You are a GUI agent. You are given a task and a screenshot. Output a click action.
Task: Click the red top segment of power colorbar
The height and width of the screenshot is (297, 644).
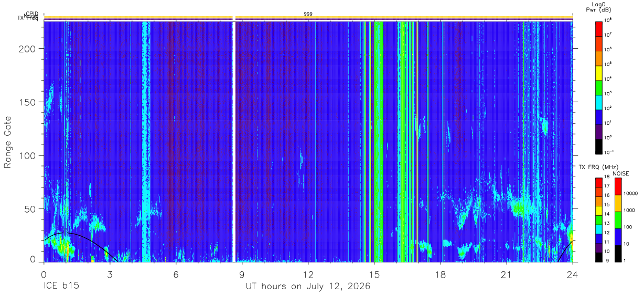click(x=598, y=28)
